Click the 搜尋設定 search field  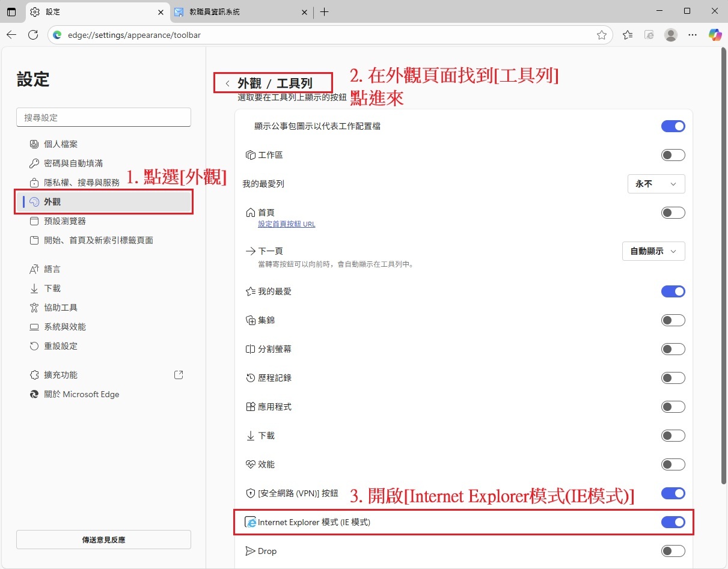tap(103, 118)
